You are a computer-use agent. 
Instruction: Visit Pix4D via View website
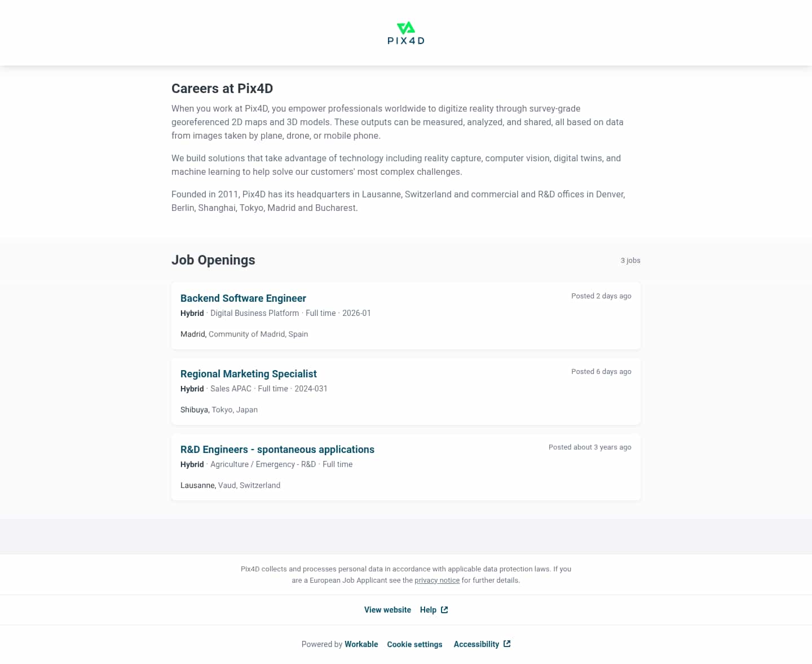(x=387, y=610)
